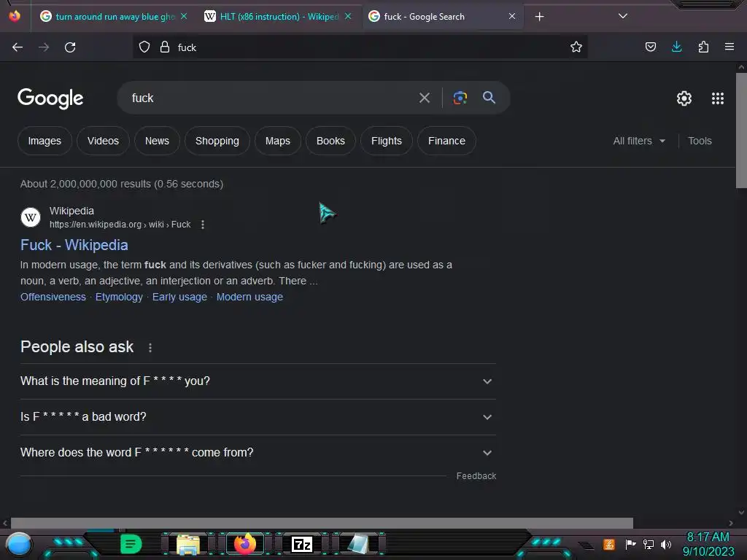Send Feedback on People also ask

(476, 476)
